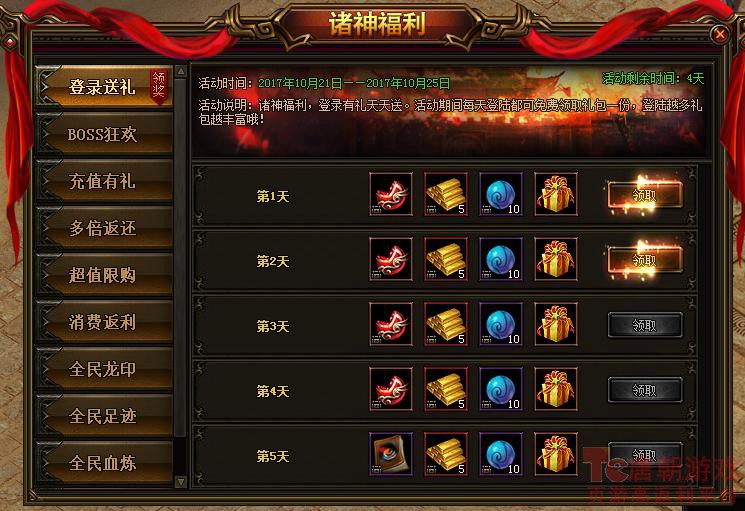The width and height of the screenshot is (745, 511).
Task: Open the 全民龙印 sidebar tab
Action: pyautogui.click(x=104, y=369)
